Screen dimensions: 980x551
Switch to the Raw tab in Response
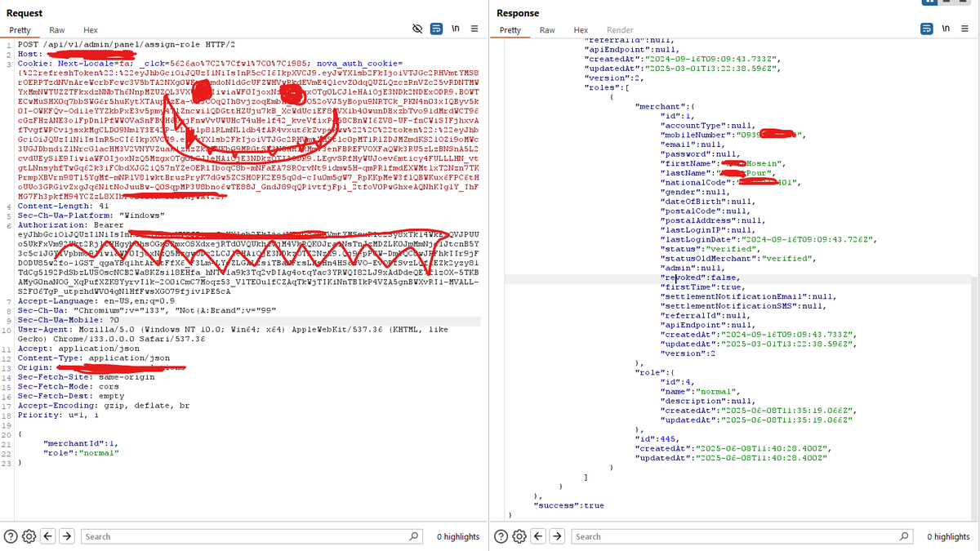point(547,30)
